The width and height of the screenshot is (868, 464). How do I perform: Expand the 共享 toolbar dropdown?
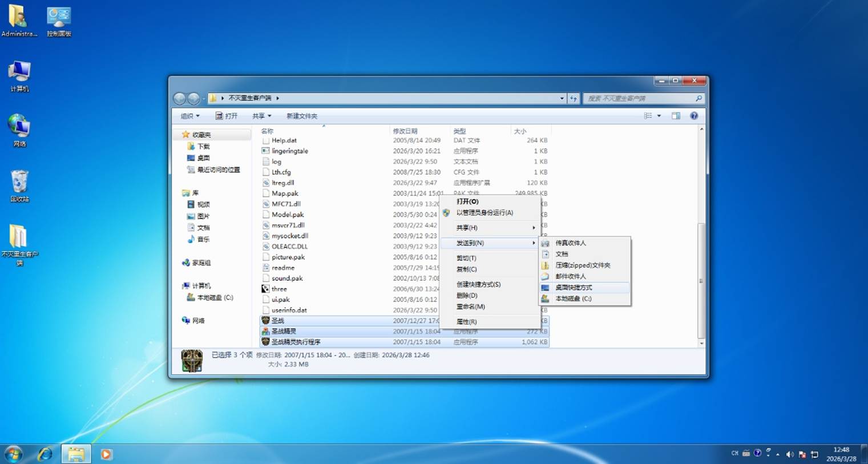[261, 116]
